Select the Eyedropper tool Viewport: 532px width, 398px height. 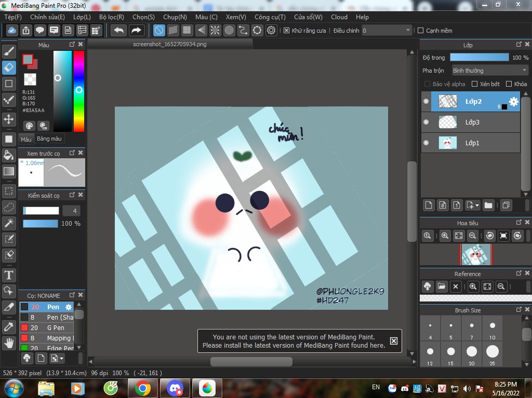(x=9, y=327)
